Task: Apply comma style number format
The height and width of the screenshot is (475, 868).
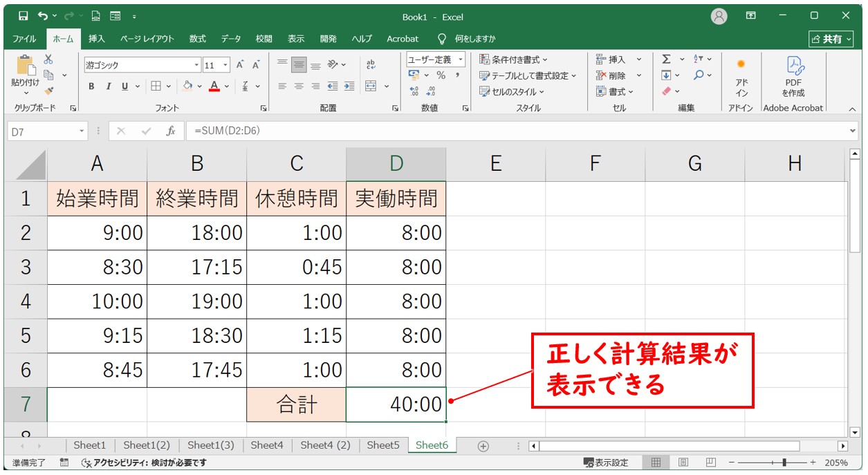Action: 457,75
